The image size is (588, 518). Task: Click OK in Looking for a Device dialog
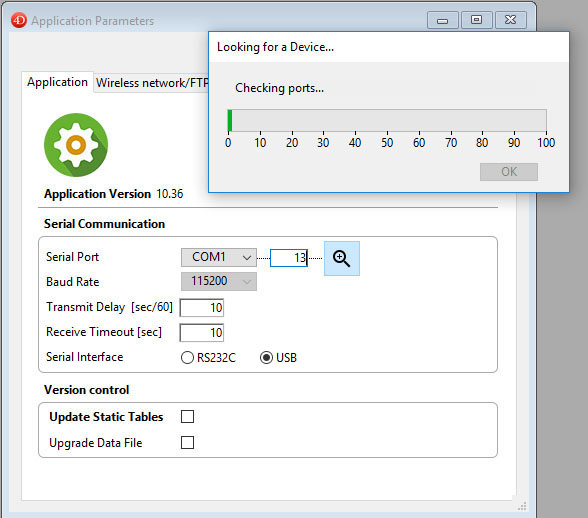point(509,172)
